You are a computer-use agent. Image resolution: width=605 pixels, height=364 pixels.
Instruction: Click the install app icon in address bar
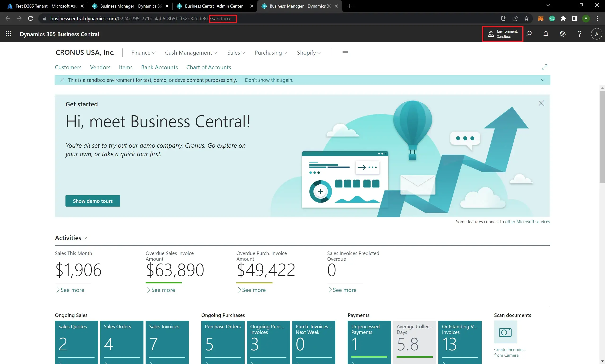pos(503,18)
